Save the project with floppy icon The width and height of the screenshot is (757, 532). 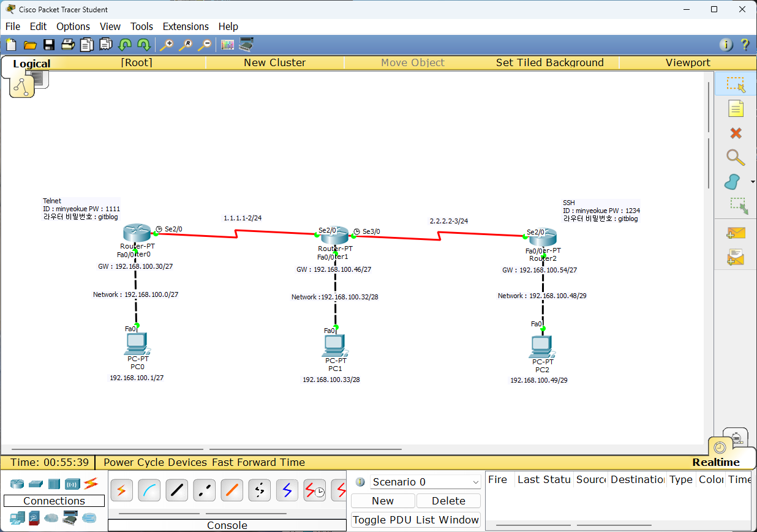[49, 45]
